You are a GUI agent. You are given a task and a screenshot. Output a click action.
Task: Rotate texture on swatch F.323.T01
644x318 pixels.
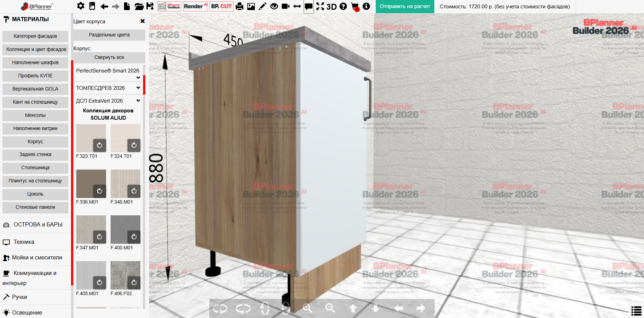[x=99, y=145]
